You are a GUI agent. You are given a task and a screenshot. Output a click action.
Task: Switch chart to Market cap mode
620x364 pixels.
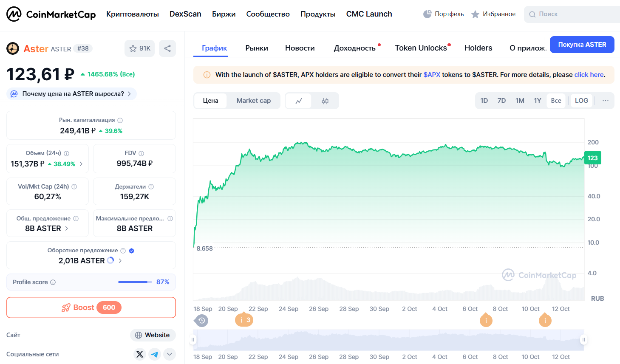point(253,101)
